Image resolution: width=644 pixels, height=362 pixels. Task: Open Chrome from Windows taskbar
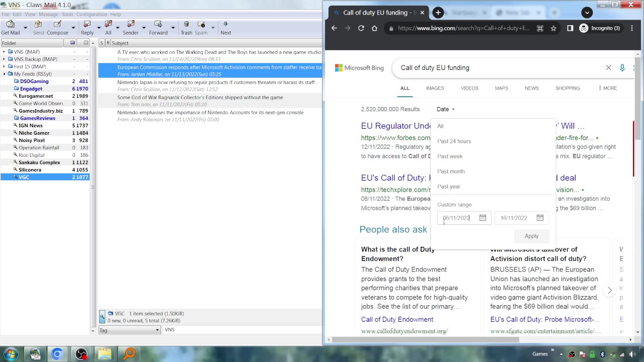[57, 354]
